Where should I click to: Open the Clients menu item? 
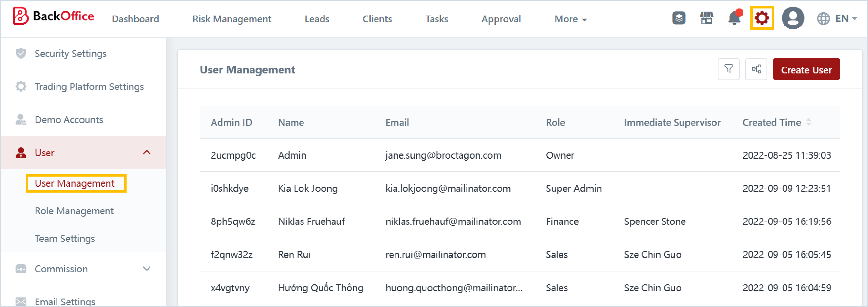coord(377,19)
